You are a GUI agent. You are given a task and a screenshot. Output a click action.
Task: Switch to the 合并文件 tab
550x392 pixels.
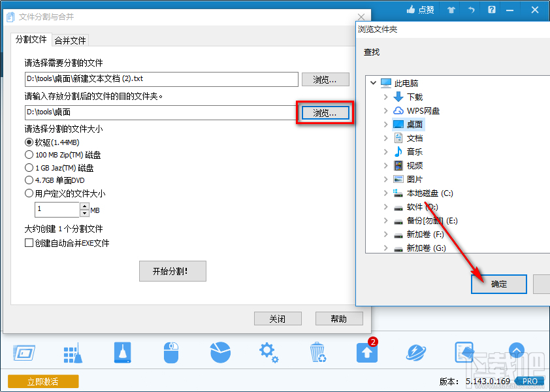pos(70,39)
